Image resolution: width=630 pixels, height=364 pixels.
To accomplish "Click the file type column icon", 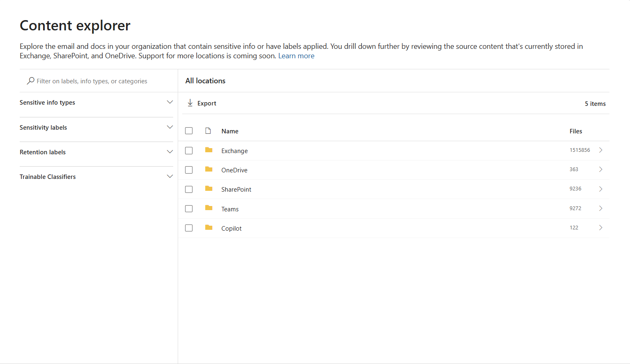I will point(208,131).
